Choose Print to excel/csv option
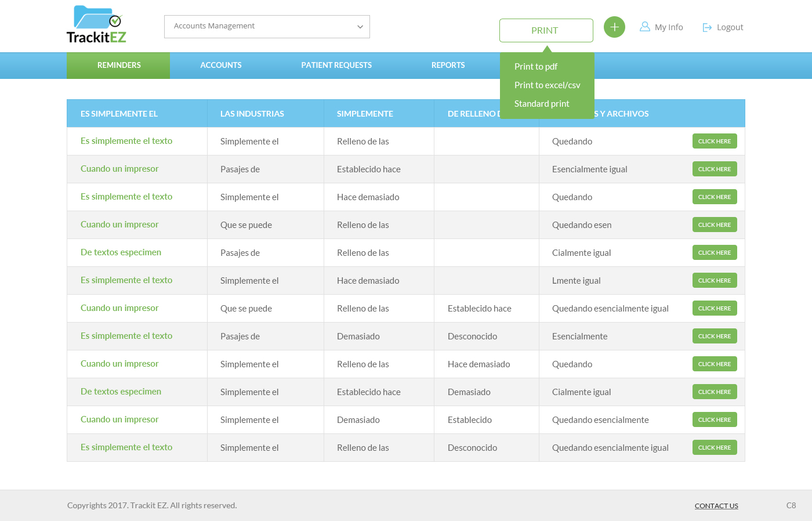 [547, 85]
